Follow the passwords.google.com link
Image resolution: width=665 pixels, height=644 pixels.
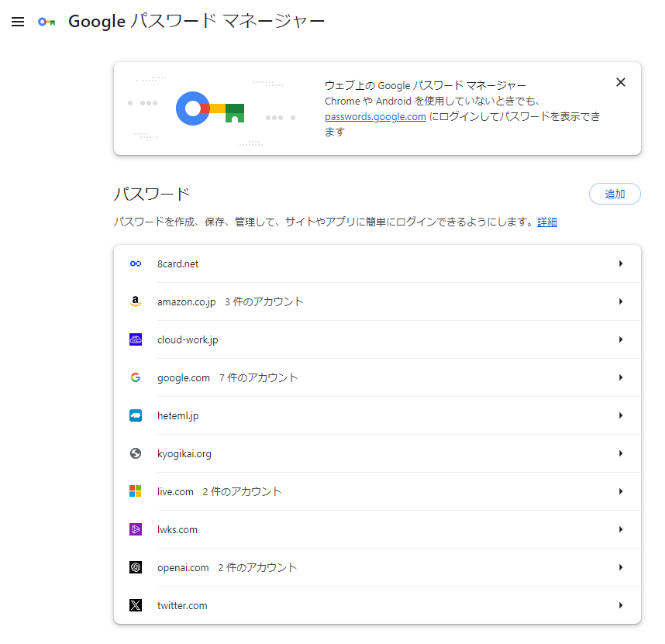pyautogui.click(x=375, y=117)
